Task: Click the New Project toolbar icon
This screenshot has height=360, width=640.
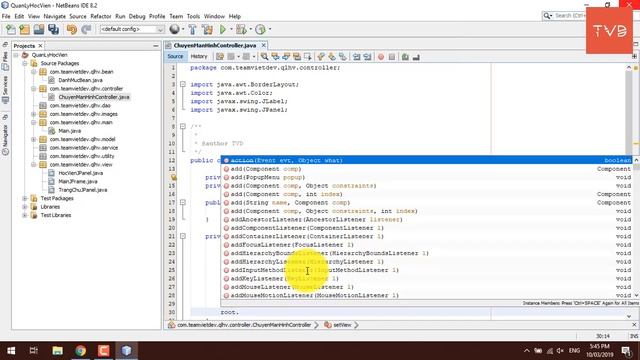Action: [x=24, y=29]
